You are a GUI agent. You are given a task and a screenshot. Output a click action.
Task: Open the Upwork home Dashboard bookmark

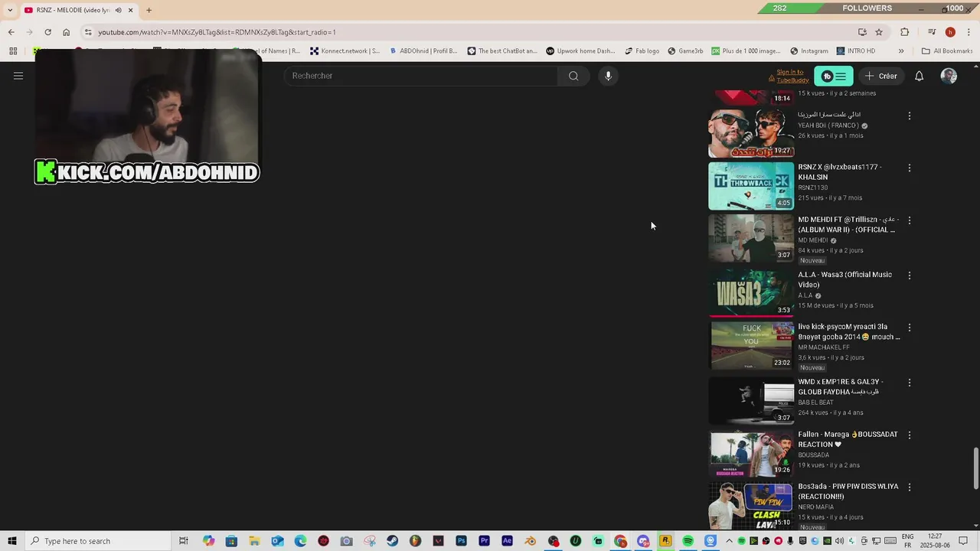(580, 51)
